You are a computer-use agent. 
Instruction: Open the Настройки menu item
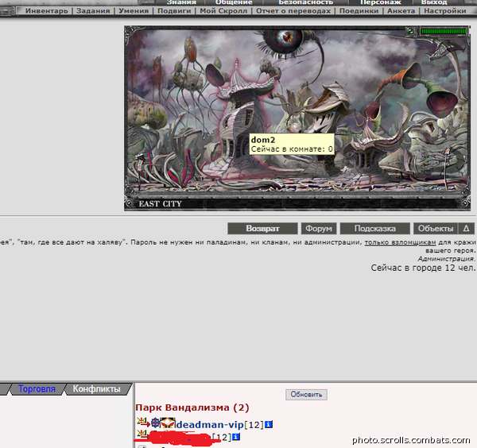pyautogui.click(x=445, y=11)
